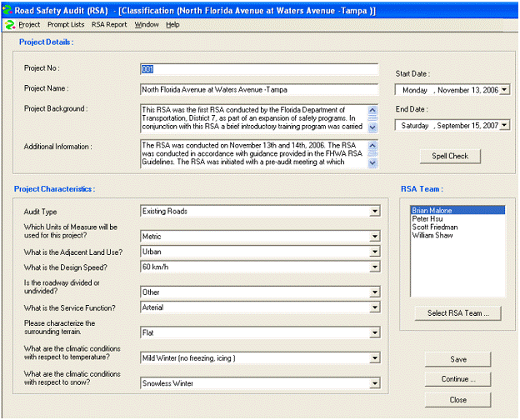Open the Prompt Lists menu
Image resolution: width=520 pixels, height=420 pixels.
tap(66, 24)
